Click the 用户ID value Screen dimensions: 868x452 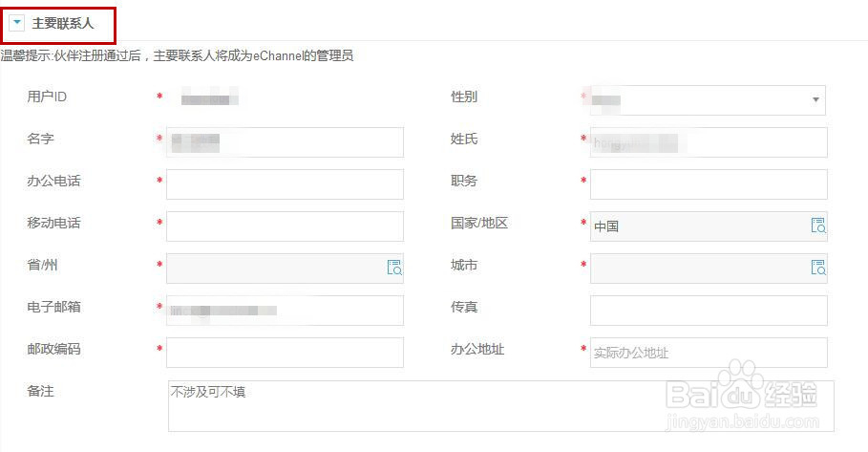[210, 98]
